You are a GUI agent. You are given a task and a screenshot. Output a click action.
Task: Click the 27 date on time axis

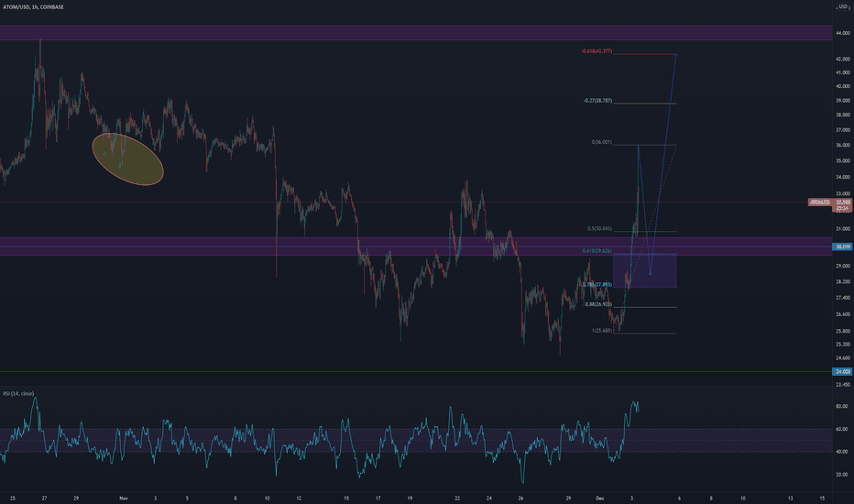pos(45,498)
